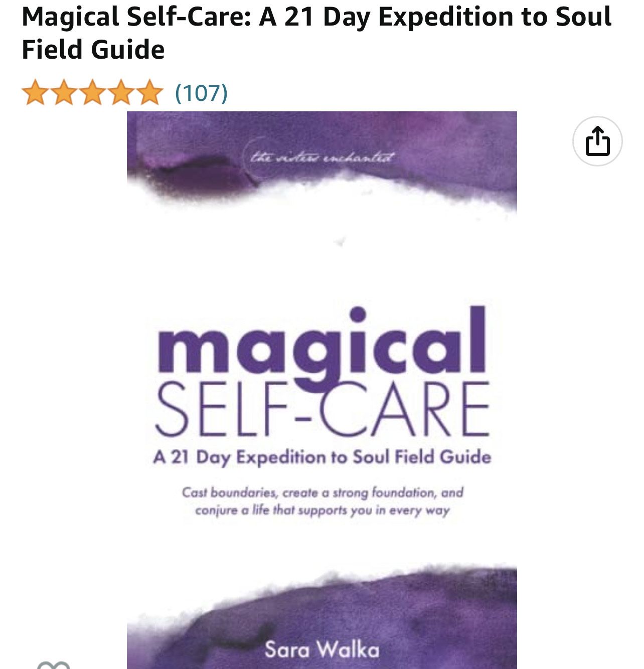Open the (107) reviews link
This screenshot has height=669, width=644.
click(201, 93)
